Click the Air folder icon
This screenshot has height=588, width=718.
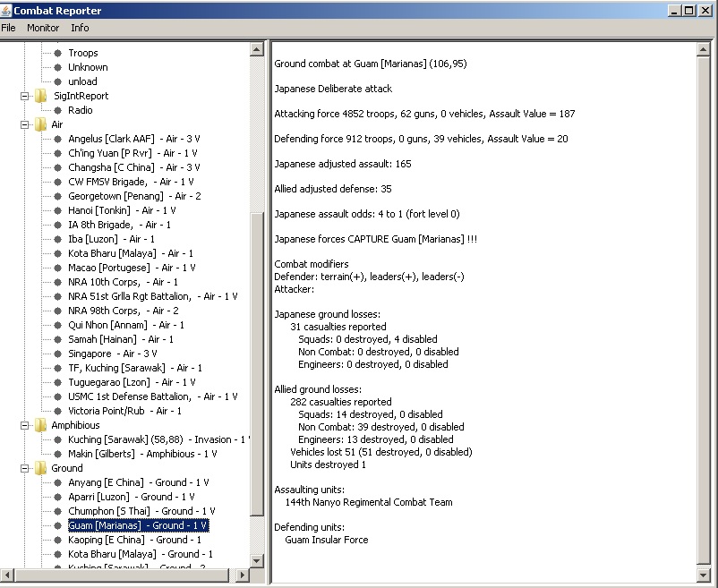41,124
